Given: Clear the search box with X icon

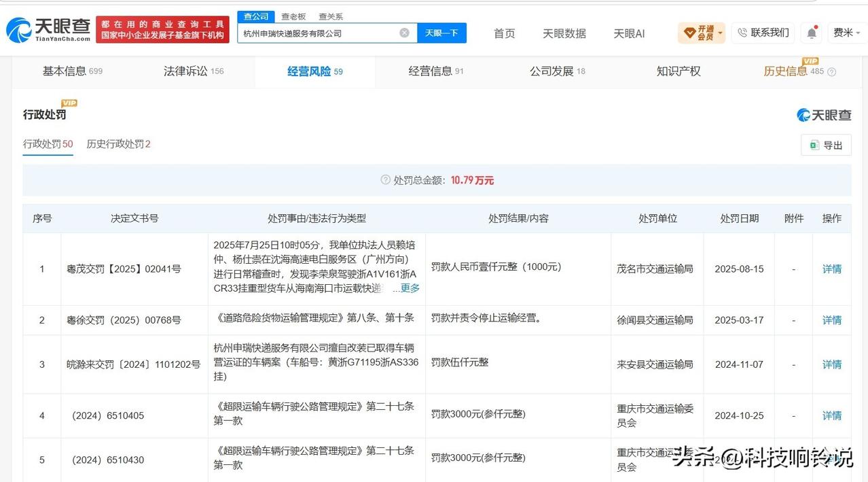Looking at the screenshot, I should pyautogui.click(x=404, y=33).
